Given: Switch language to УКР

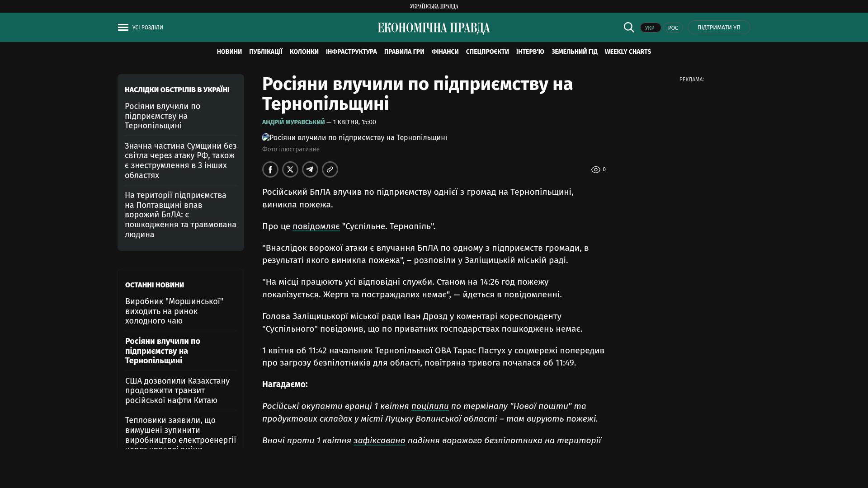Looking at the screenshot, I should (650, 28).
